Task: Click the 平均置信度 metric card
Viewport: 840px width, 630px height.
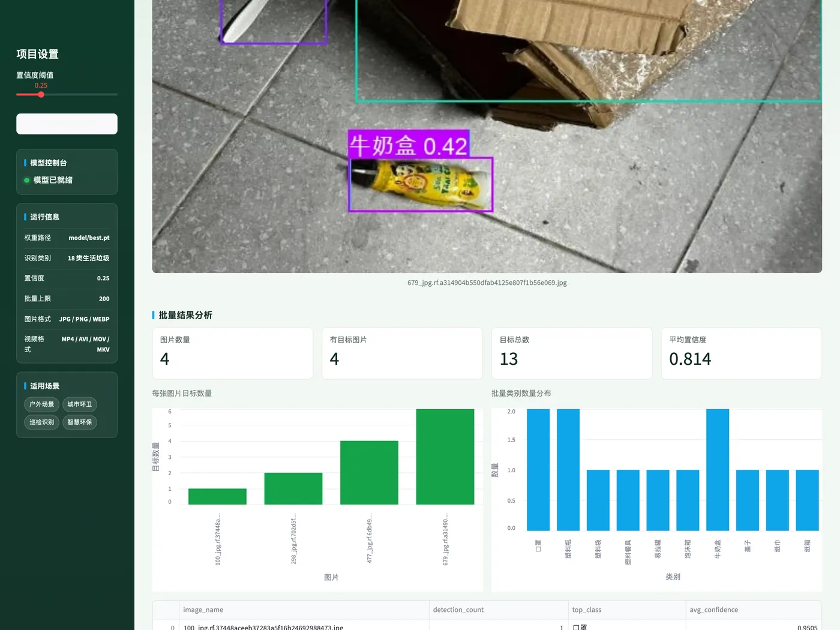Action: pyautogui.click(x=741, y=353)
